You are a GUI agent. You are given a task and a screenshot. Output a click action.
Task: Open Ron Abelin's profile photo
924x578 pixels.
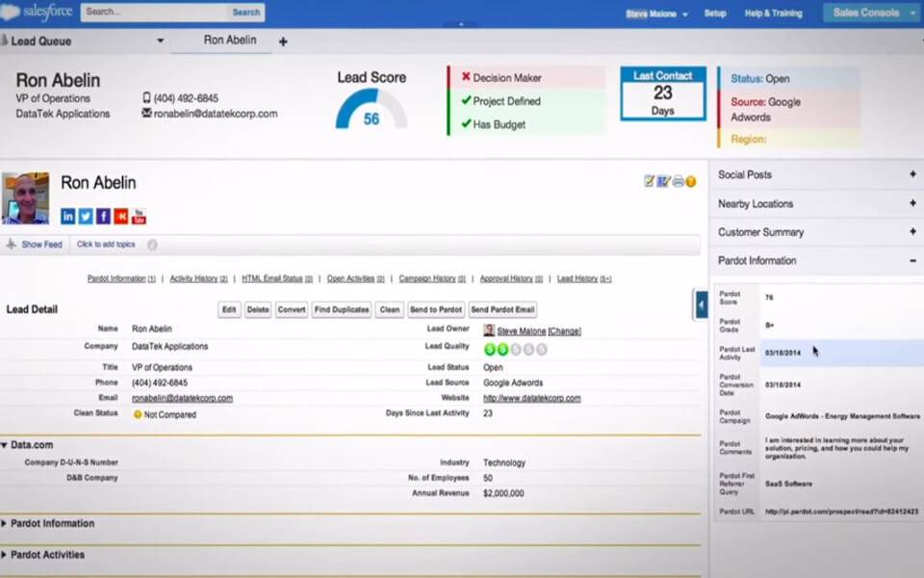(25, 198)
